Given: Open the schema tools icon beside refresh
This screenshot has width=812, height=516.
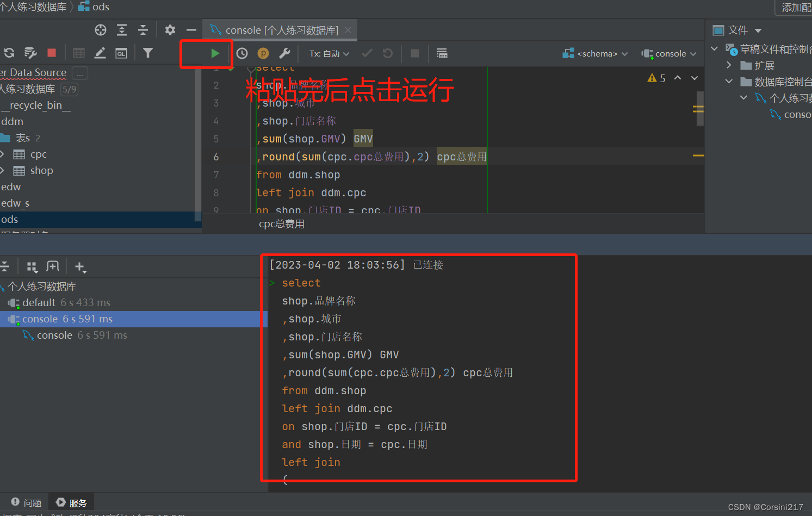Looking at the screenshot, I should [30, 53].
